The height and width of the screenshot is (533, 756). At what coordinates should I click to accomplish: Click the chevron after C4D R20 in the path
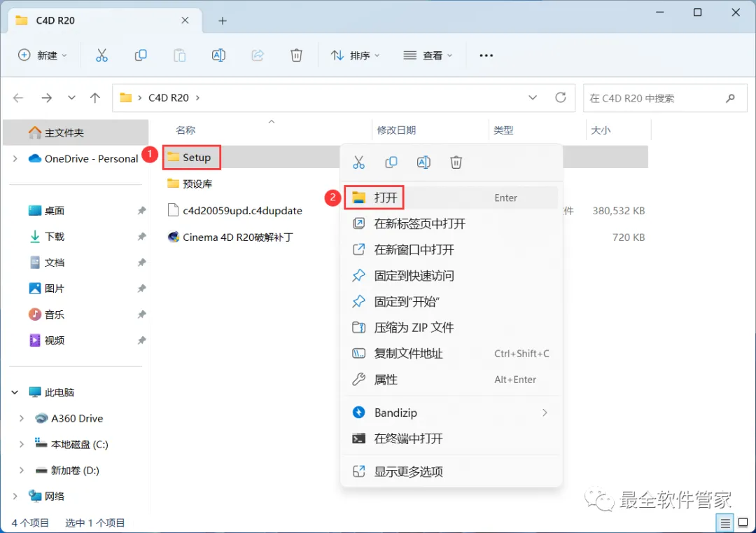coord(197,98)
